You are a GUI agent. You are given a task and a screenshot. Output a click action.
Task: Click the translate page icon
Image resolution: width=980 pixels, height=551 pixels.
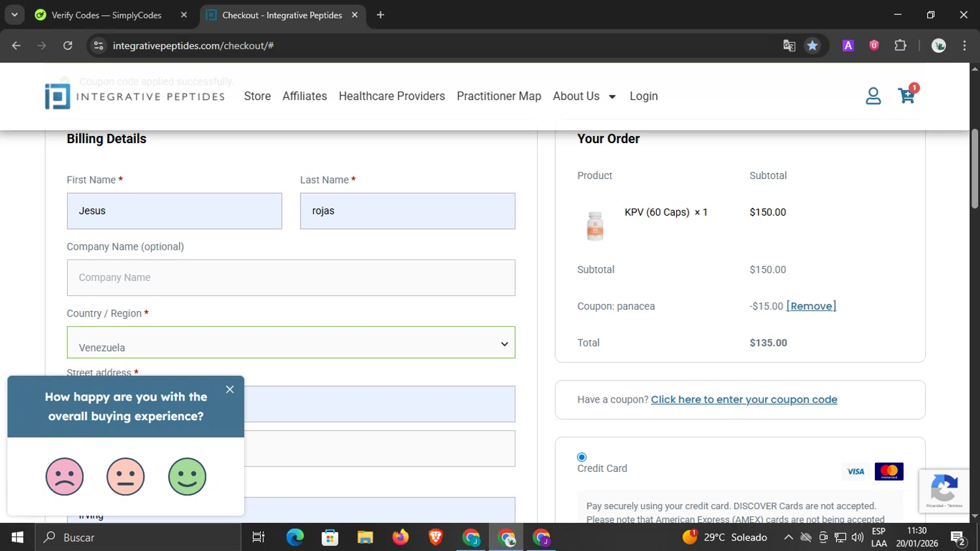789,46
